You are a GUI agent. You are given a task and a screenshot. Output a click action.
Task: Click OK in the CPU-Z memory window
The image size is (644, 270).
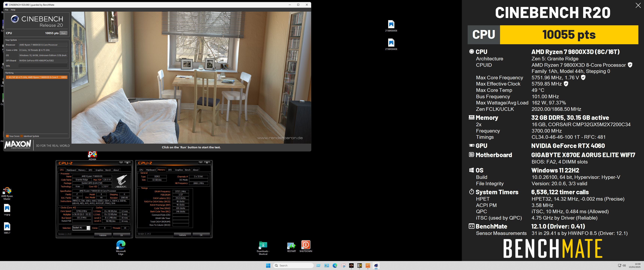point(201,235)
